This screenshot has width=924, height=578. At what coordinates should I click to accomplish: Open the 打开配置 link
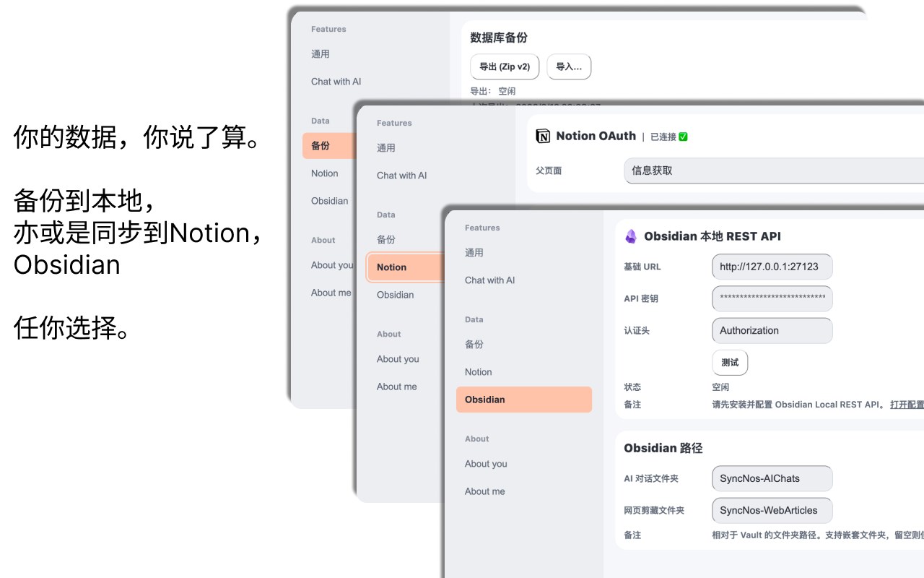click(907, 405)
